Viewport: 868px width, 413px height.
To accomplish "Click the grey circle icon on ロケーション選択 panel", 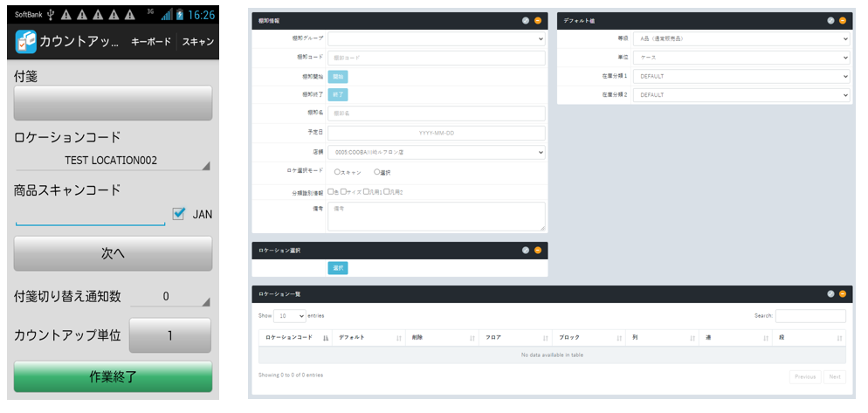I will coord(526,251).
